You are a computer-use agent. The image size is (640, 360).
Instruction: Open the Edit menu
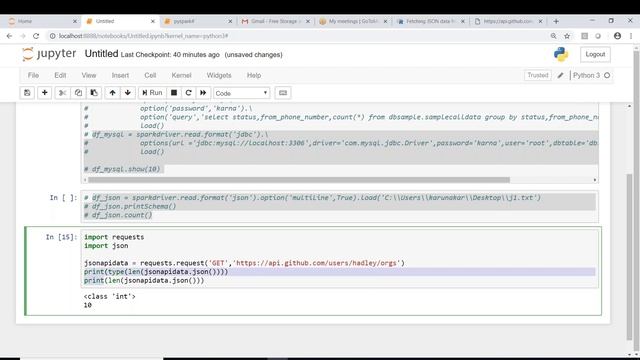pyautogui.click(x=60, y=75)
